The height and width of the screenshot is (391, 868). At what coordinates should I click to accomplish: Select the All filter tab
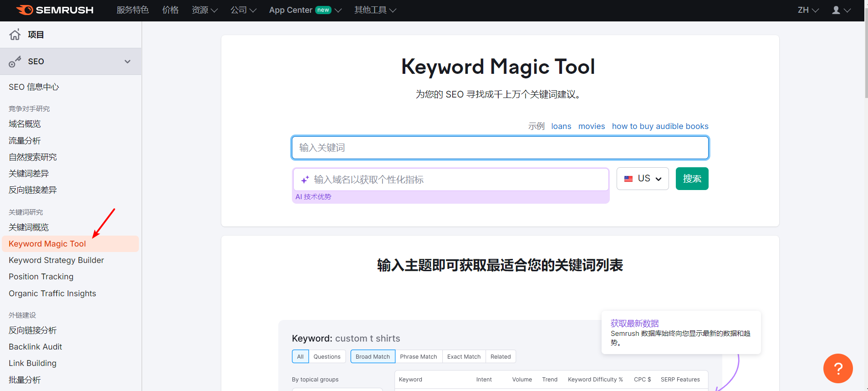(300, 356)
